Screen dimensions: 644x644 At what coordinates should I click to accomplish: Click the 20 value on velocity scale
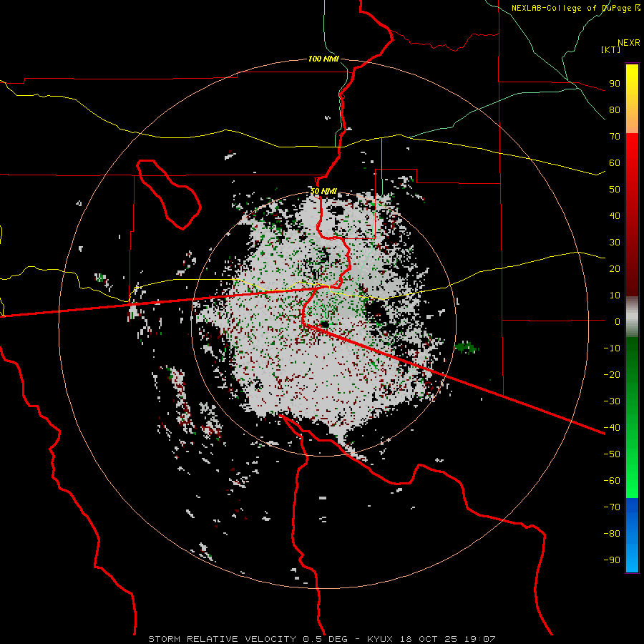(x=615, y=268)
